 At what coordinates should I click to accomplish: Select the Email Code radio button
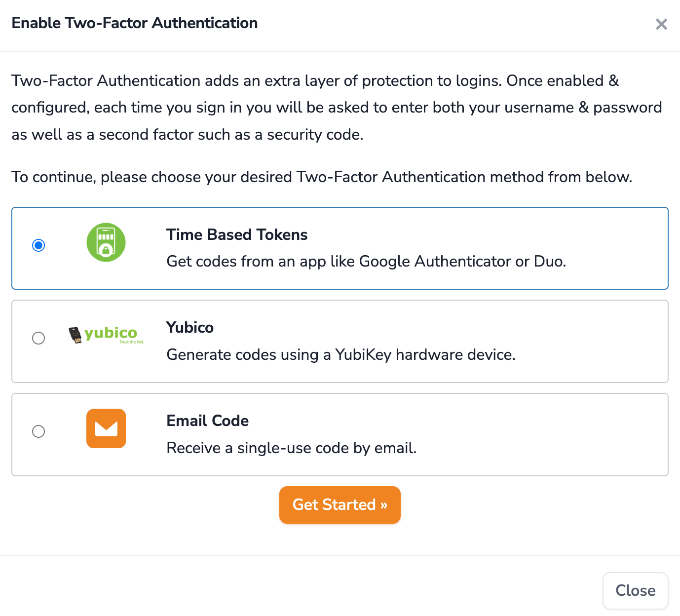point(38,431)
